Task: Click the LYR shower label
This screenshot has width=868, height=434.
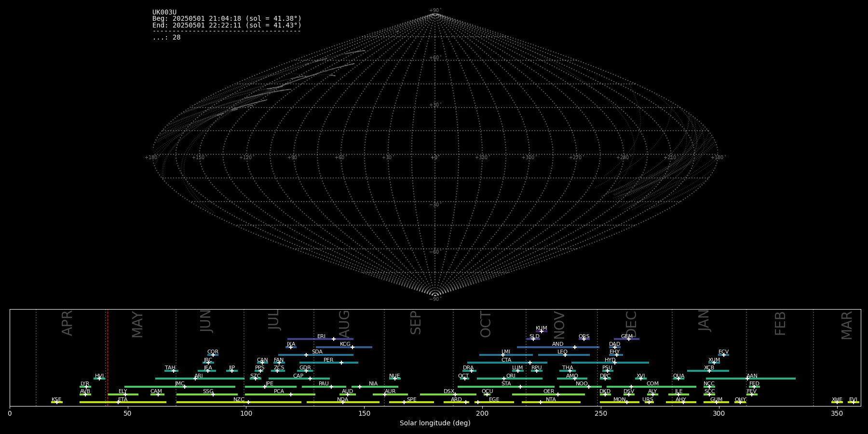Action: (x=85, y=384)
